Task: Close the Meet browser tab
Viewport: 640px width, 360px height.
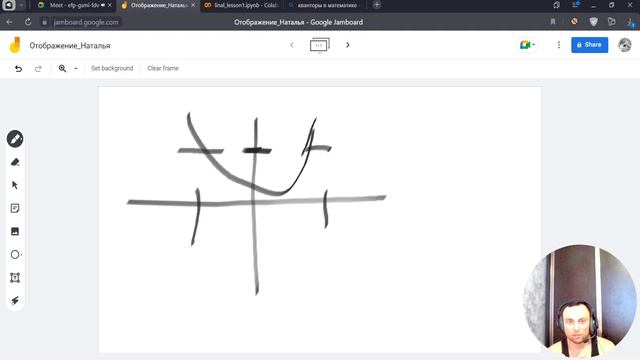Action: [109, 5]
